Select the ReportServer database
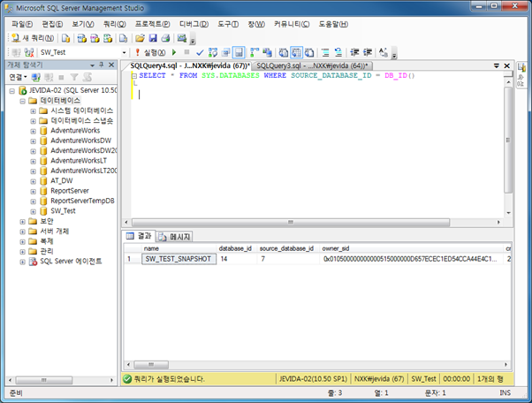Image resolution: width=532 pixels, height=403 pixels. (70, 191)
